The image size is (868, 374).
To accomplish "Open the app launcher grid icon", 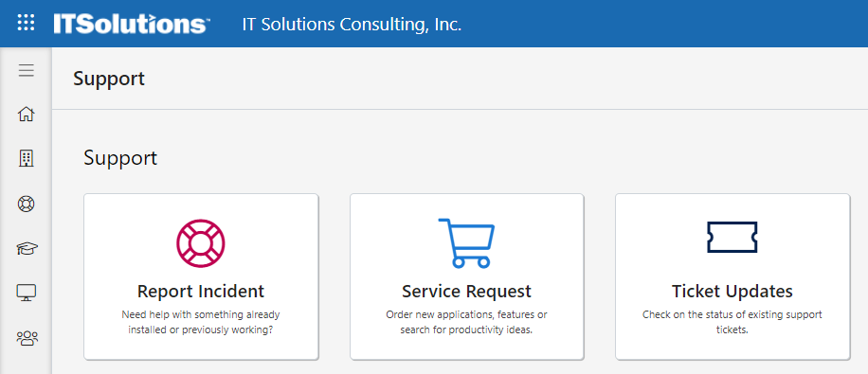I will click(x=26, y=24).
